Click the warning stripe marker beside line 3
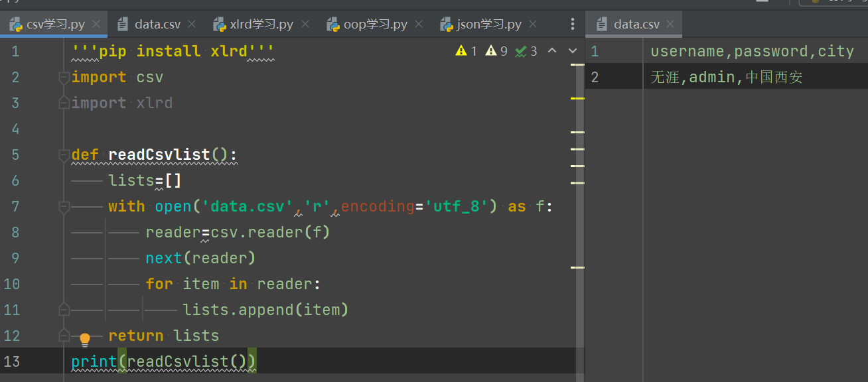This screenshot has width=868, height=382. click(577, 98)
